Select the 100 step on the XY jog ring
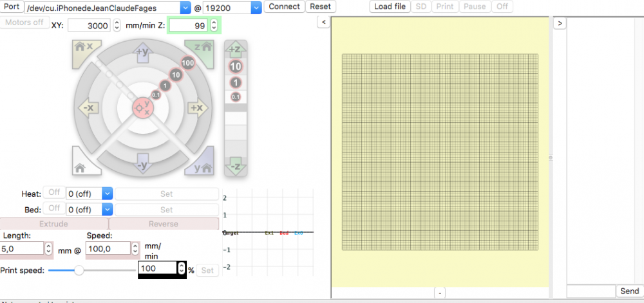The image size is (644, 303). [x=187, y=63]
